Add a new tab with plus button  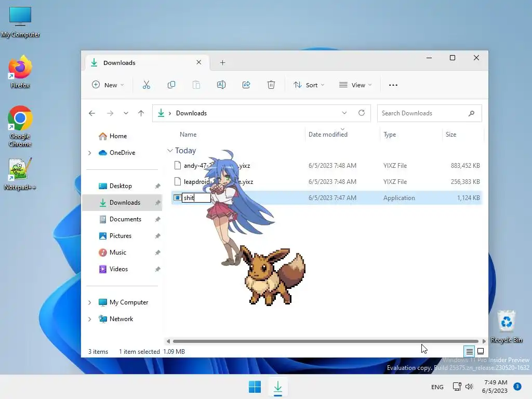222,62
